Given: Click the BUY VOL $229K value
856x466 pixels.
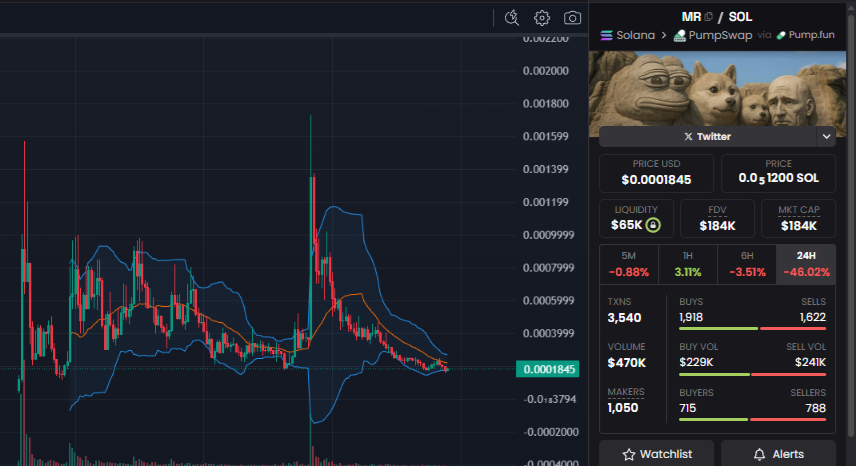Looking at the screenshot, I should pyautogui.click(x=696, y=362).
